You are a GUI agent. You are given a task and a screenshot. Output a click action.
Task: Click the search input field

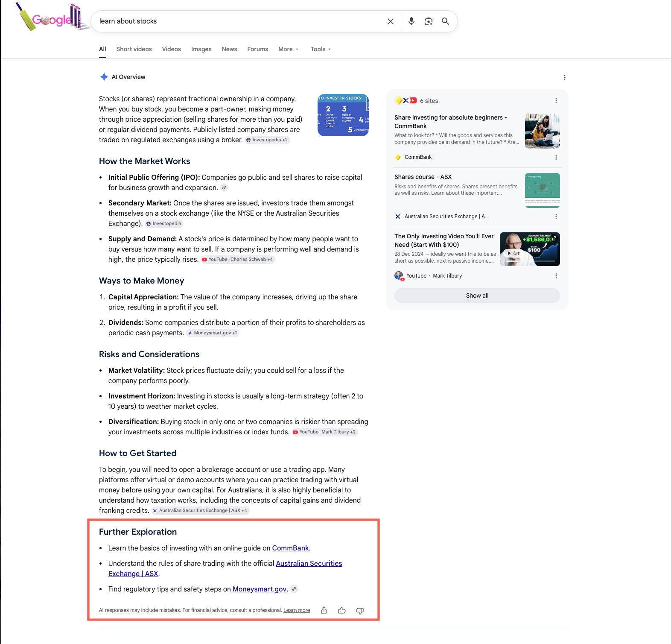pos(239,21)
